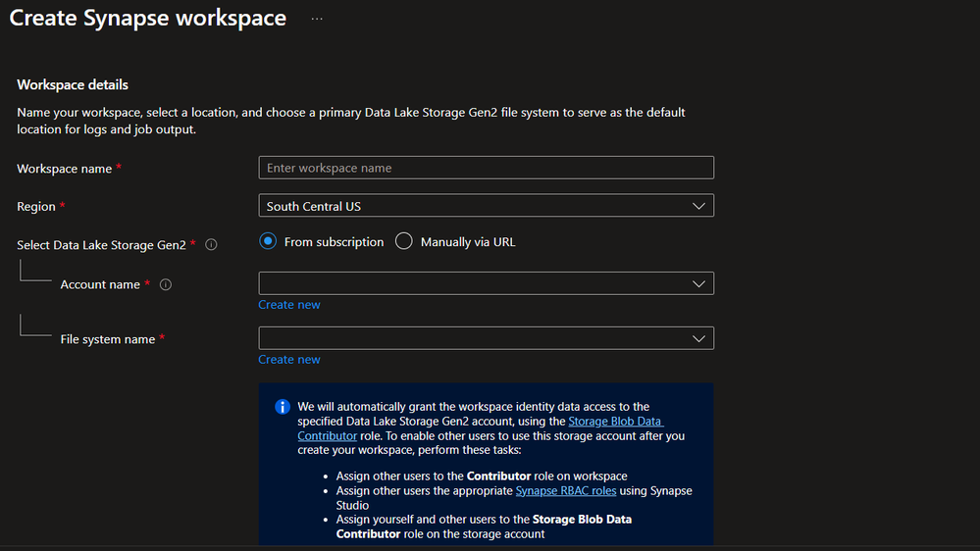This screenshot has height=551, width=980.
Task: Click info icon next to Account name
Action: [x=165, y=284]
